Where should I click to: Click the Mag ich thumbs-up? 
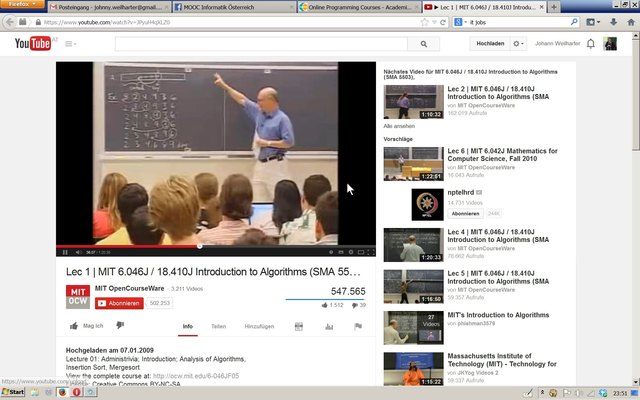tap(86, 326)
